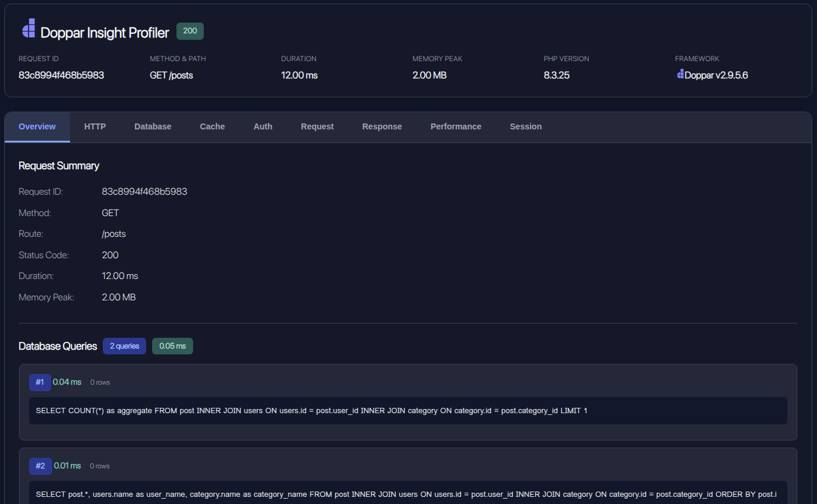817x504 pixels.
Task: Open the Session tab
Action: 526,126
